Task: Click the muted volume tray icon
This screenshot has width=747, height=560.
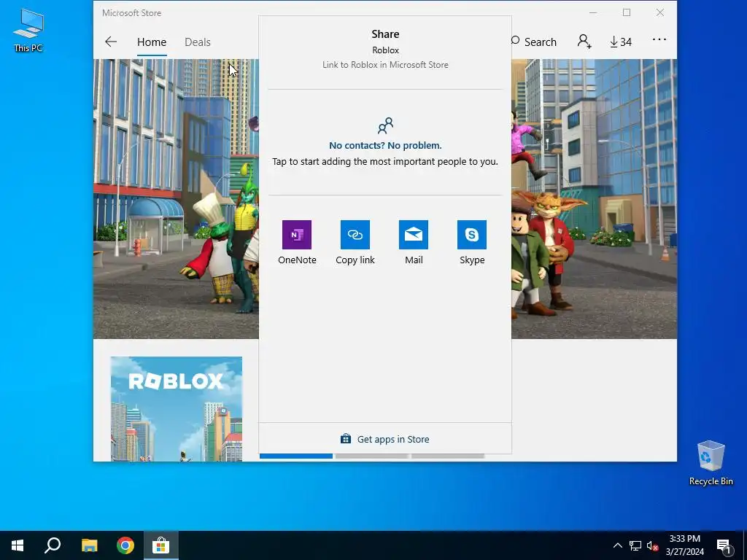Action: tap(653, 545)
